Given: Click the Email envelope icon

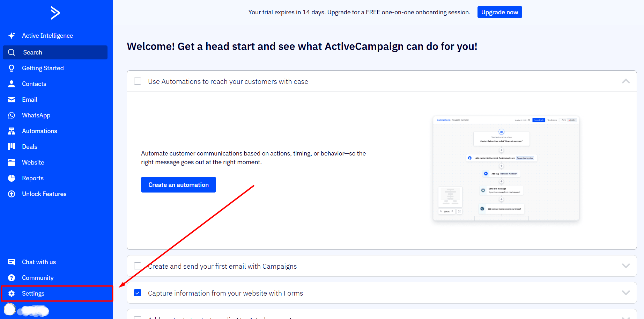Looking at the screenshot, I should 12,100.
